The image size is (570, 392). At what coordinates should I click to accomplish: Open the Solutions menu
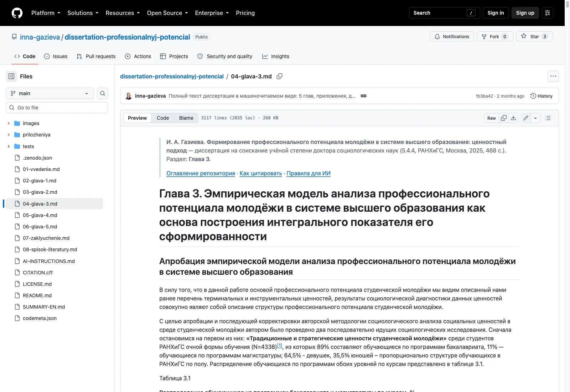pos(83,13)
